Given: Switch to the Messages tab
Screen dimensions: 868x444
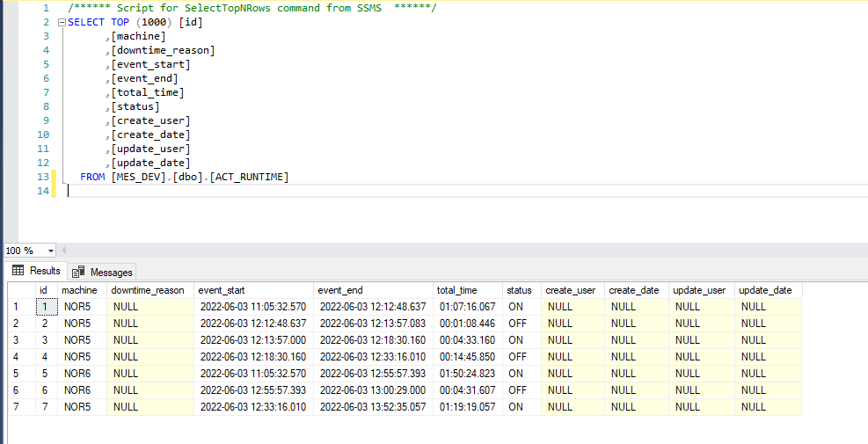Looking at the screenshot, I should click(x=102, y=272).
